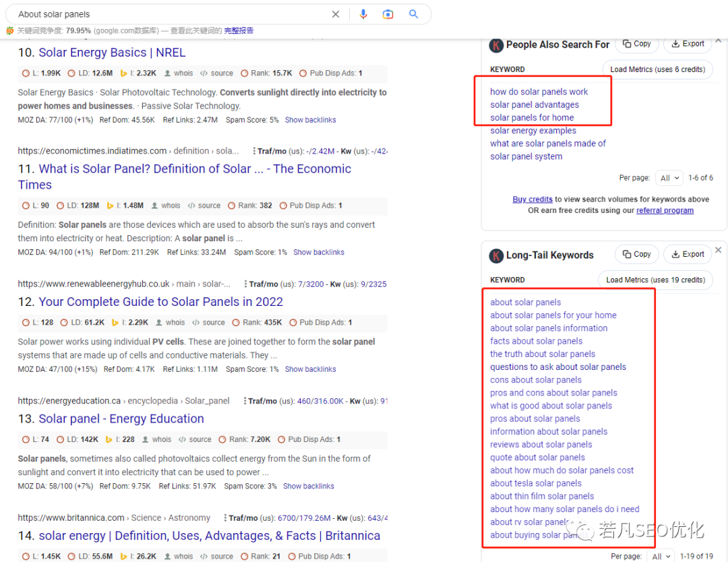This screenshot has height=562, width=728.
Task: Select keyword 'pros and cons about solar panels'
Action: click(554, 394)
